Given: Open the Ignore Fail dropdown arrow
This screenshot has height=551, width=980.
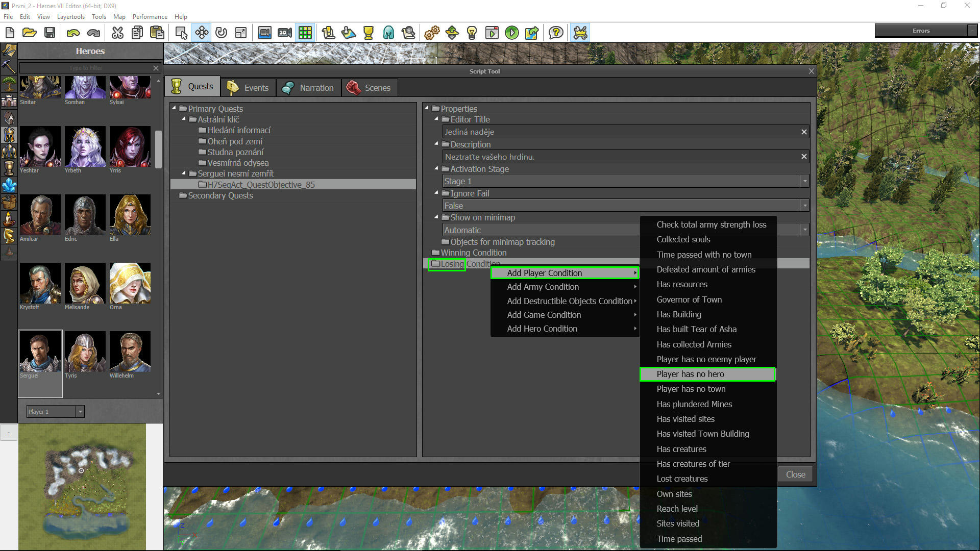Looking at the screenshot, I should pos(805,206).
